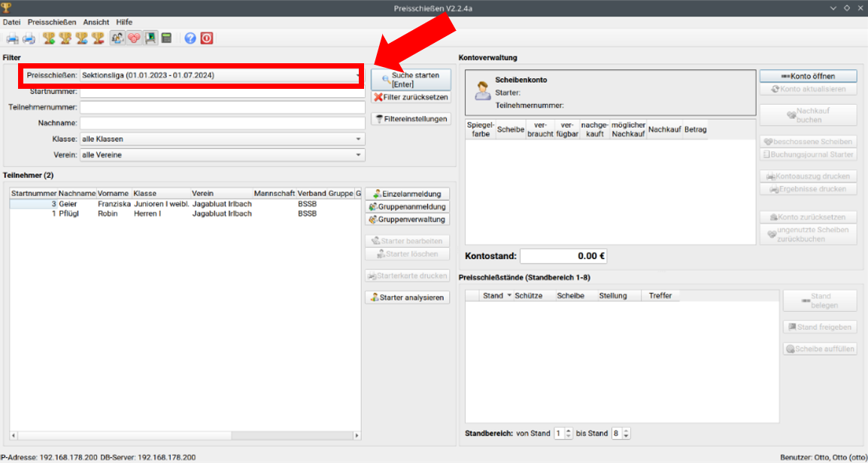The image size is (868, 463).
Task: Toggle the participants panel toolbar button
Action: [x=117, y=38]
